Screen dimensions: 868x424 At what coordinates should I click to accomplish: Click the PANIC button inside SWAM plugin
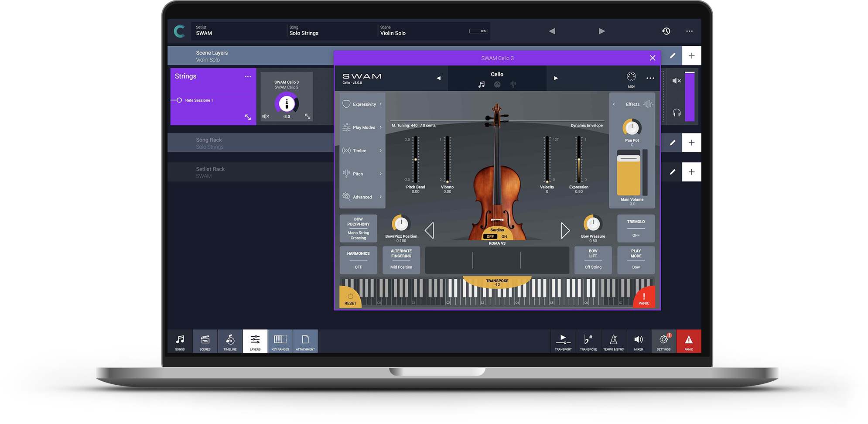(644, 297)
